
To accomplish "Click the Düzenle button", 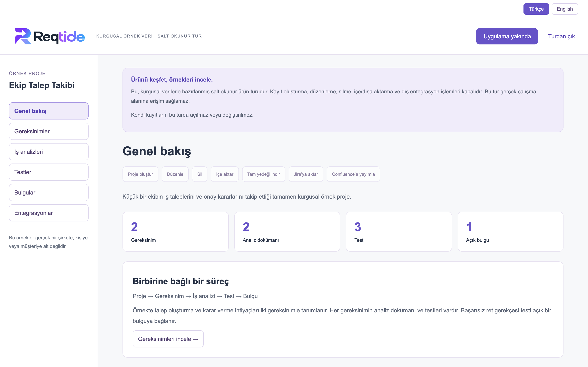I will pyautogui.click(x=175, y=174).
